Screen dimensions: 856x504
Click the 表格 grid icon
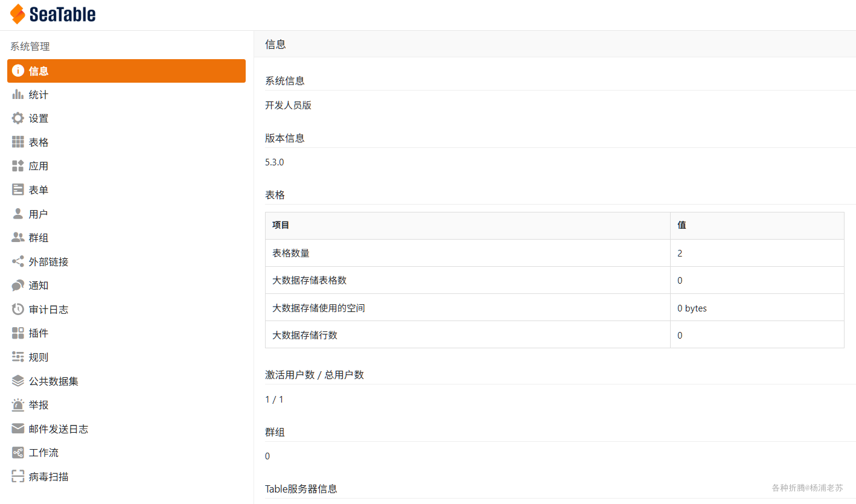pos(18,142)
